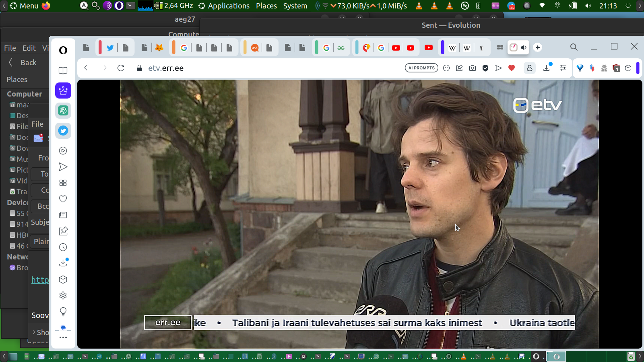Take a snapshot with the camera icon
This screenshot has height=362, width=644.
point(473,68)
